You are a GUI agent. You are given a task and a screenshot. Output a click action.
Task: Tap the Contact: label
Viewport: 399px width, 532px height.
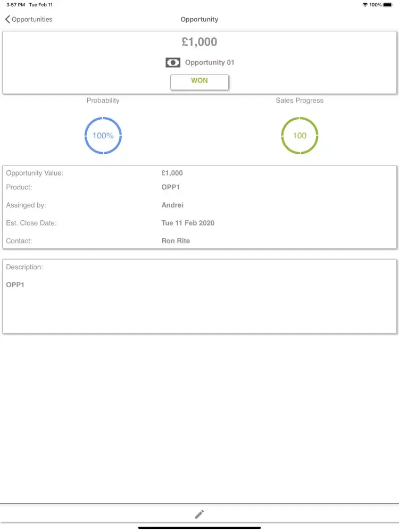(x=19, y=241)
